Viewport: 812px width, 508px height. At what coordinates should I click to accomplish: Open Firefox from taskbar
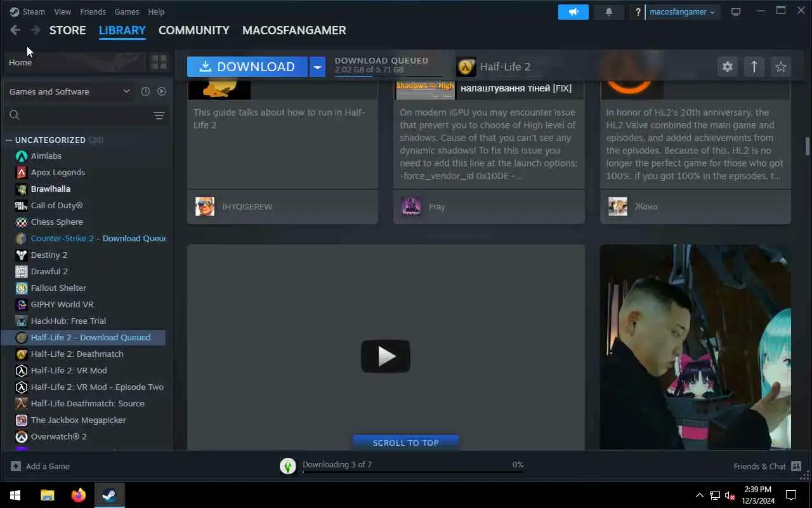(x=79, y=495)
